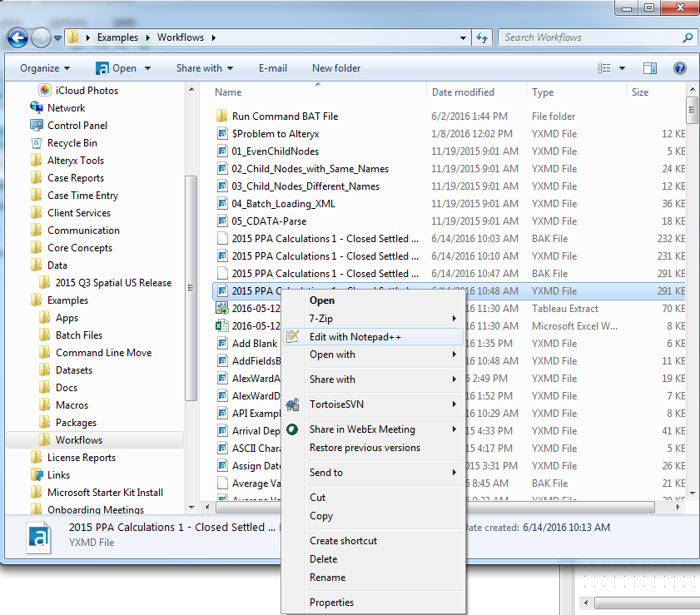Select the License Reports folder
The height and width of the screenshot is (615, 700).
pos(82,458)
